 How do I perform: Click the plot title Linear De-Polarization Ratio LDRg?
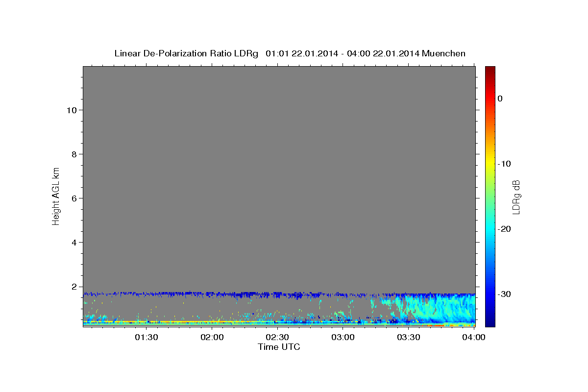[290, 53]
